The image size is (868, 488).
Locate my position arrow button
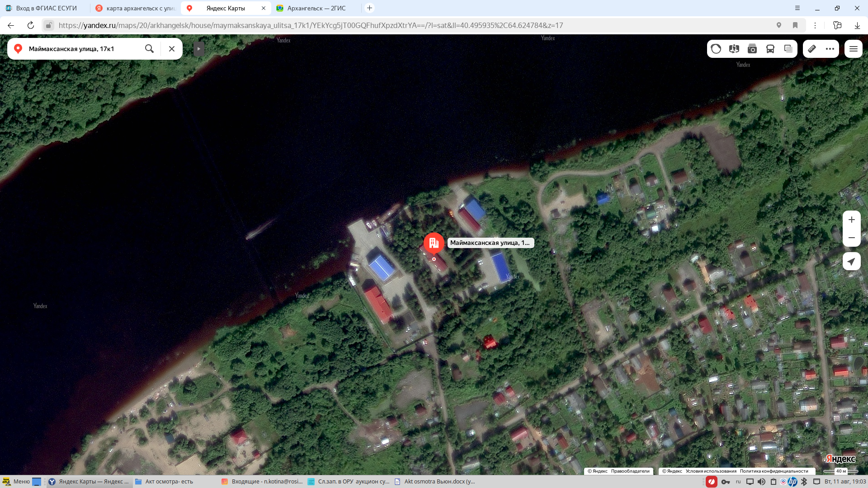click(852, 261)
